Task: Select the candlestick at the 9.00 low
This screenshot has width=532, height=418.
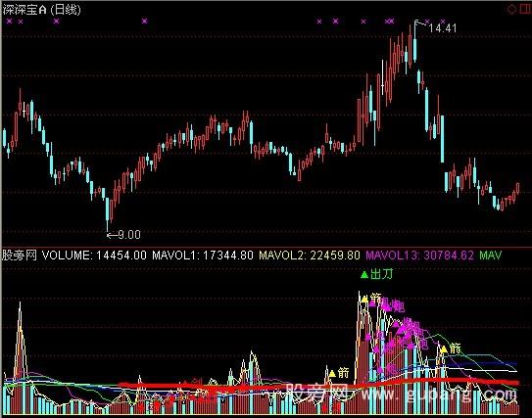Action: (x=107, y=210)
